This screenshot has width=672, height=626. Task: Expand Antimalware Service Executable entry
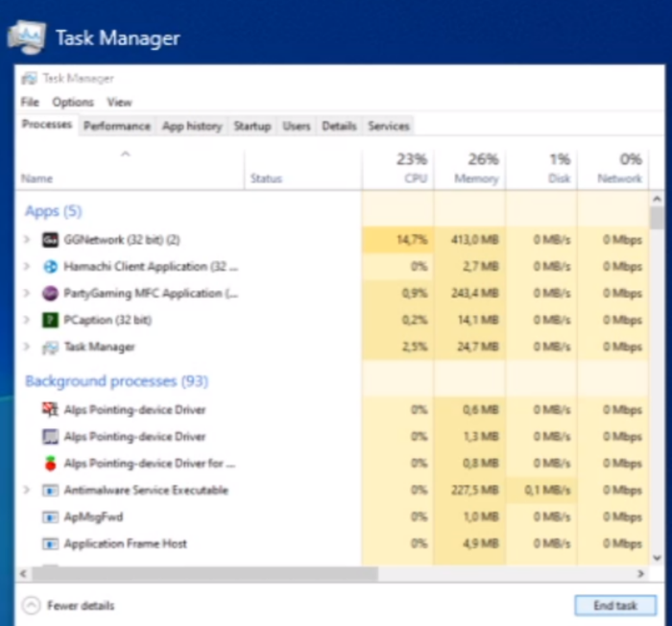click(x=27, y=490)
